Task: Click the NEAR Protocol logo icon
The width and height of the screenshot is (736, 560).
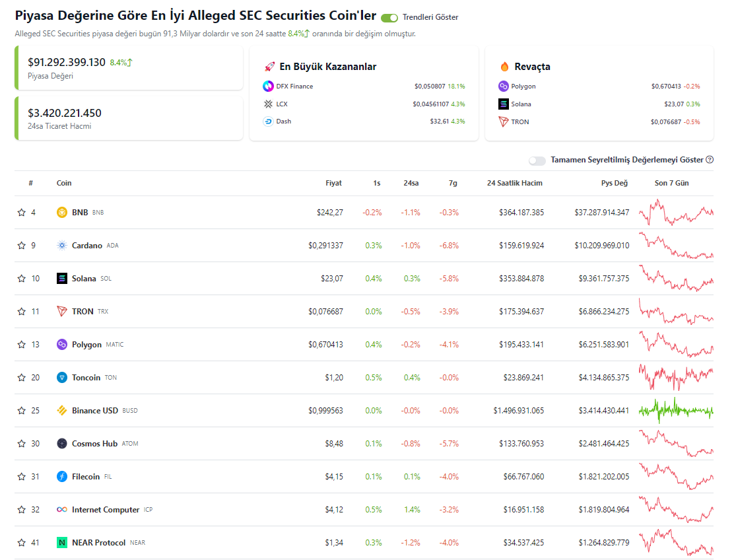Action: point(62,543)
